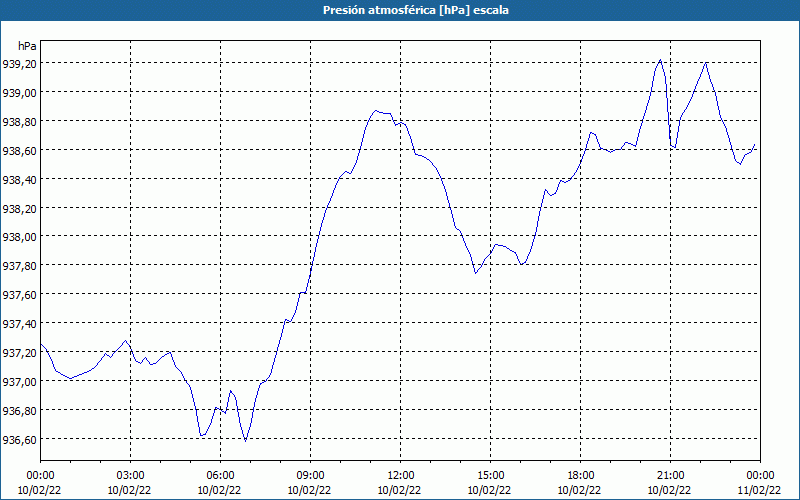Select the 938,20 y-axis value
This screenshot has width=800, height=500.
[19, 208]
